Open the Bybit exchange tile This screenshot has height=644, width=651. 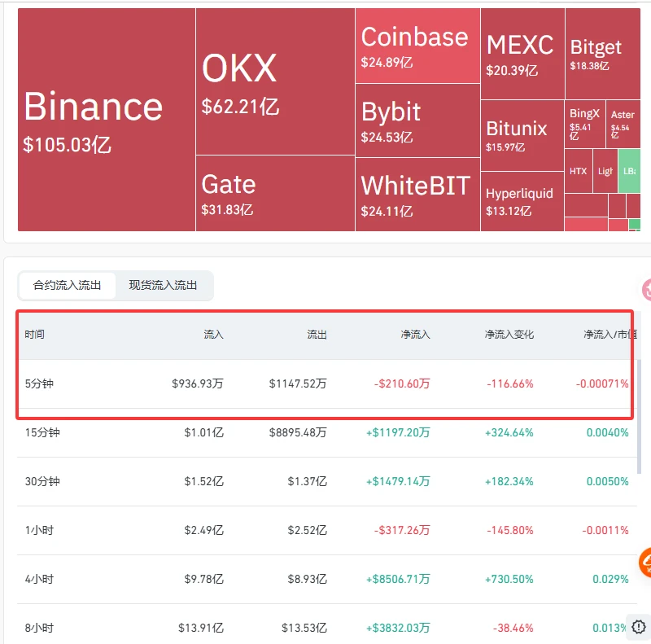[417, 120]
